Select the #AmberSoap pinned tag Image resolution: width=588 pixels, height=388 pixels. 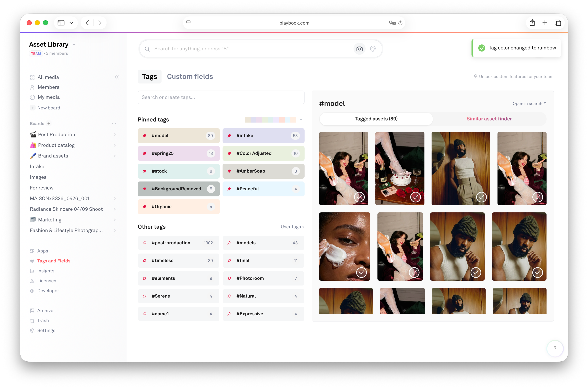click(x=263, y=171)
